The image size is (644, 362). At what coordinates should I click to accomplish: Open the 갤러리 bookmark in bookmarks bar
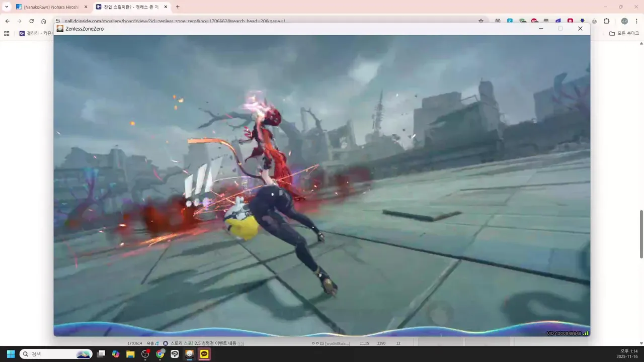36,33
